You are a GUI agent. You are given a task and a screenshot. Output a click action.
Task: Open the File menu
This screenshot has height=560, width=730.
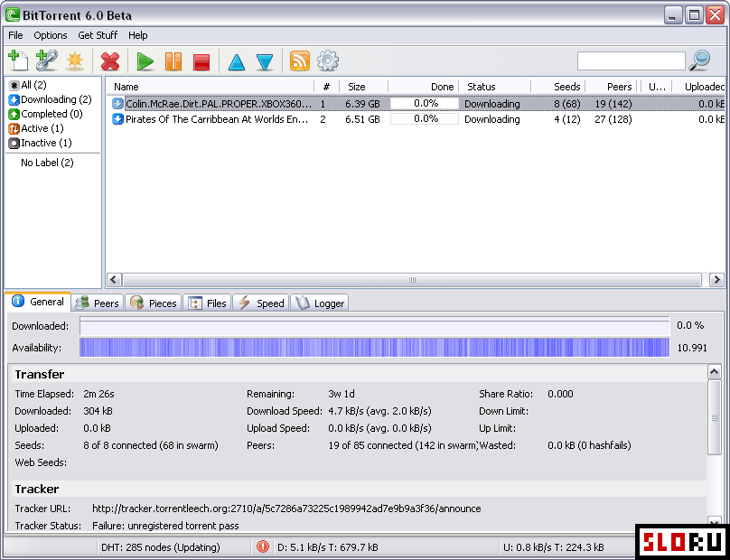(x=15, y=35)
